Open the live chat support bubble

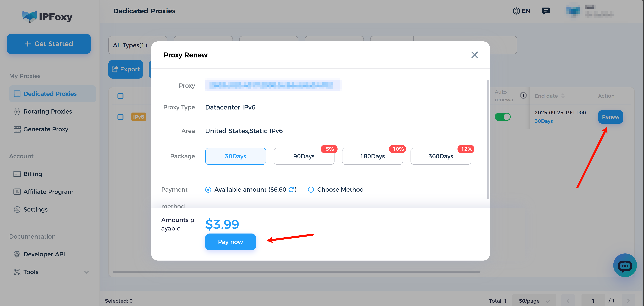625,265
